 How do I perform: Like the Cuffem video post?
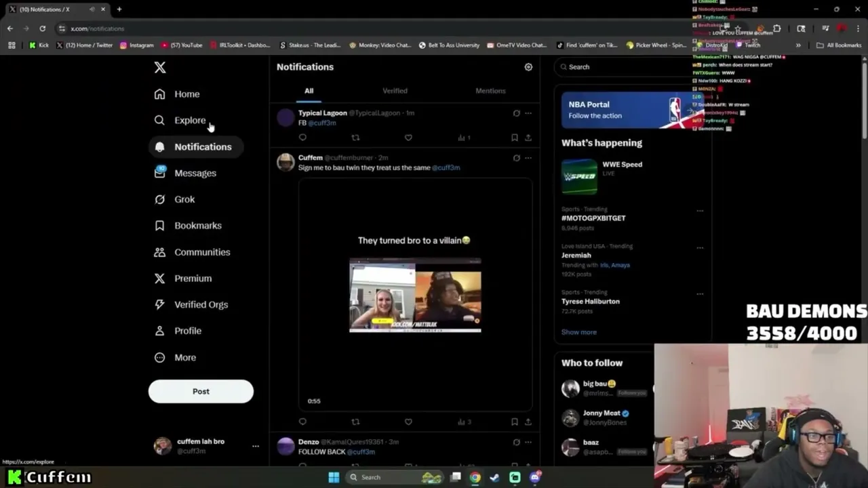coord(408,422)
